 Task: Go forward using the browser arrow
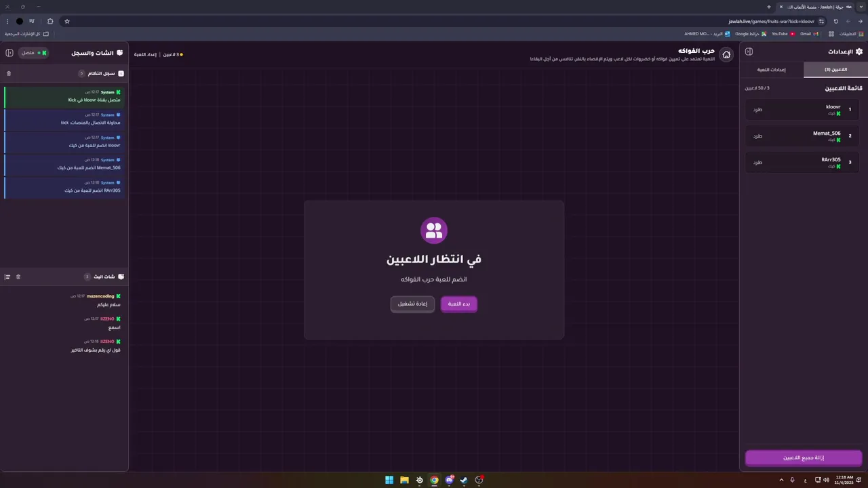click(848, 21)
